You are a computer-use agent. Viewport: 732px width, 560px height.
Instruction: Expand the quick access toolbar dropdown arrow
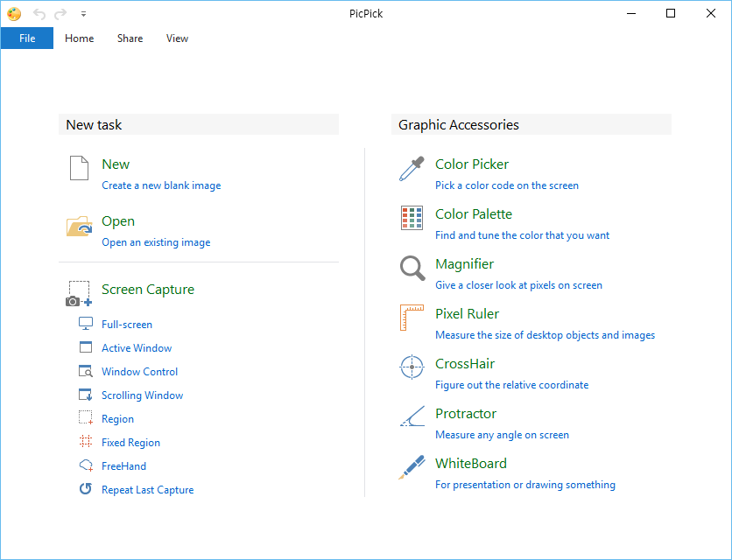83,14
